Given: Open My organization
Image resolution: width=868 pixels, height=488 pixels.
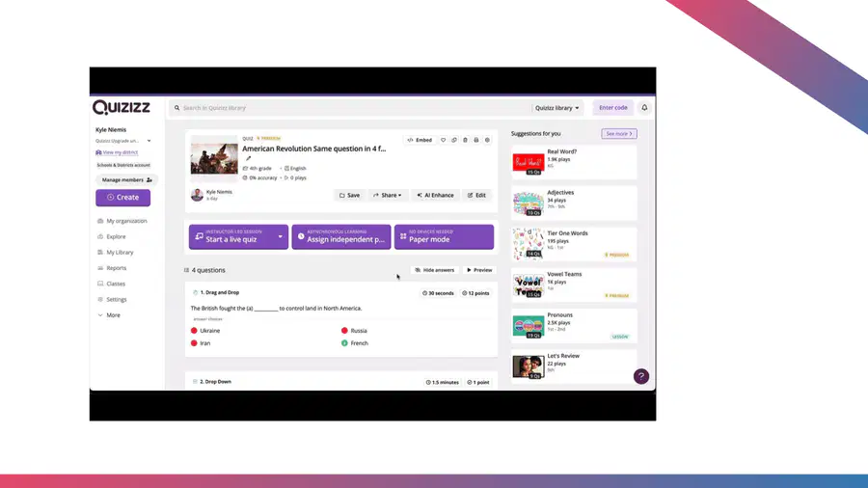Looking at the screenshot, I should coord(126,221).
